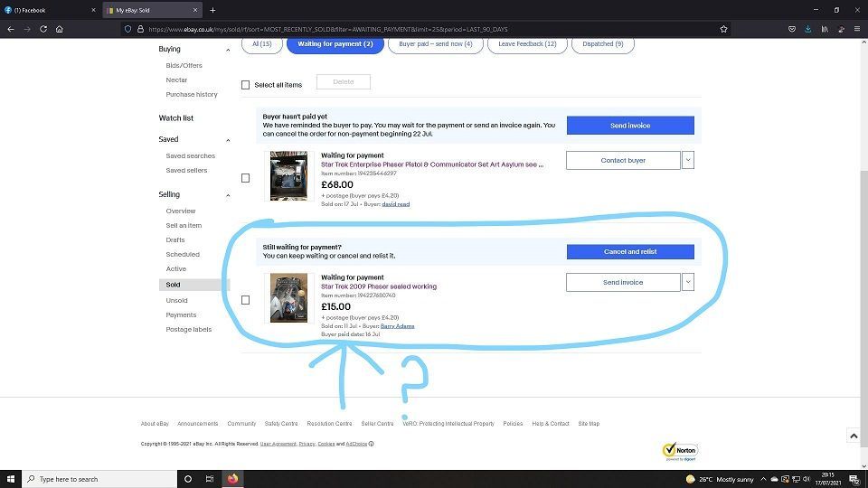Click the white Send invoice button
This screenshot has width=868, height=488.
623,282
